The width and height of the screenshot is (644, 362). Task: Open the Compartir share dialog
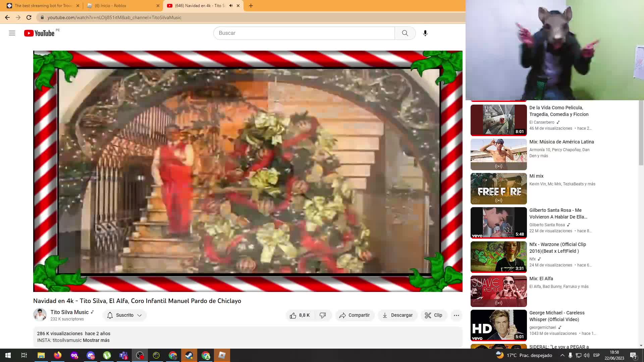click(355, 315)
